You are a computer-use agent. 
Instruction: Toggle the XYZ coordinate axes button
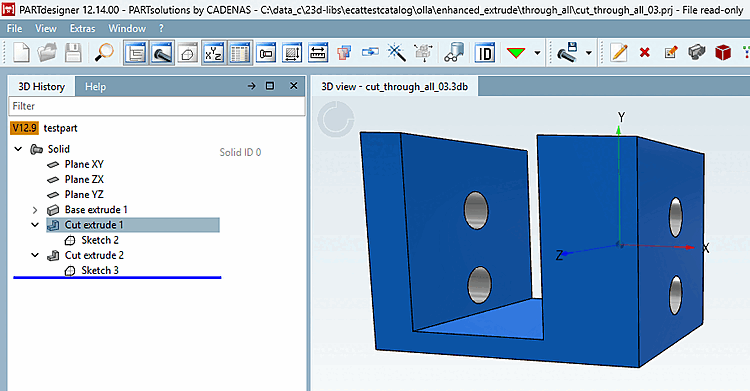[213, 53]
